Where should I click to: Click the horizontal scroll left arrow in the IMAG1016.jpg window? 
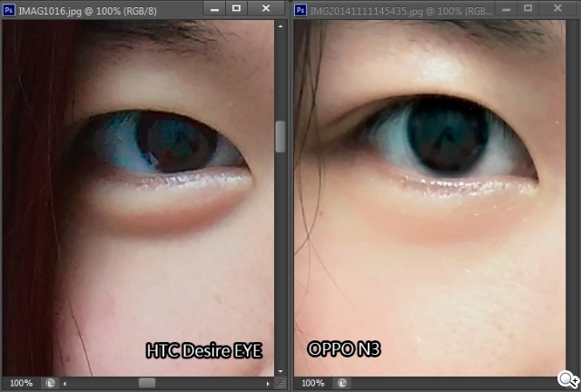pos(64,384)
